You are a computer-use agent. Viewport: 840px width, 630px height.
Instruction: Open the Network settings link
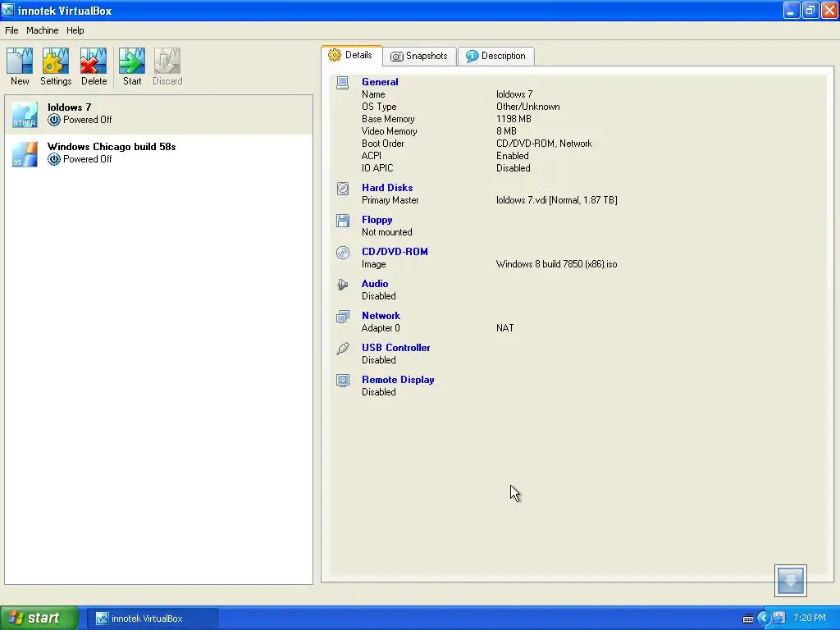click(x=381, y=316)
